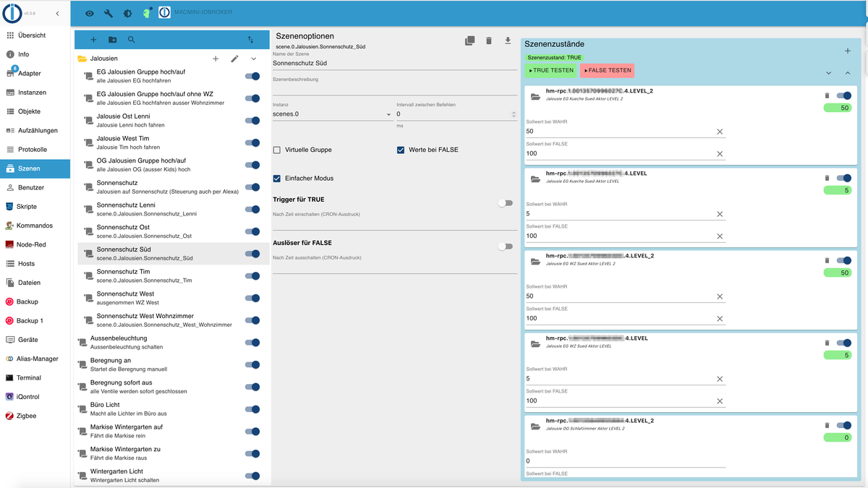The height and width of the screenshot is (488, 868).
Task: Edit the Jalousien folder with pencil
Action: click(234, 59)
